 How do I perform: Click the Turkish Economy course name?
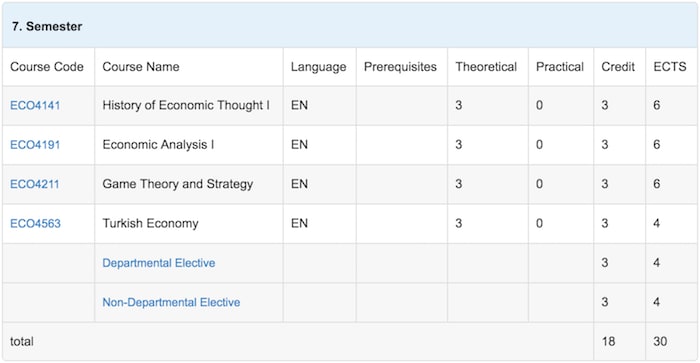pos(150,223)
